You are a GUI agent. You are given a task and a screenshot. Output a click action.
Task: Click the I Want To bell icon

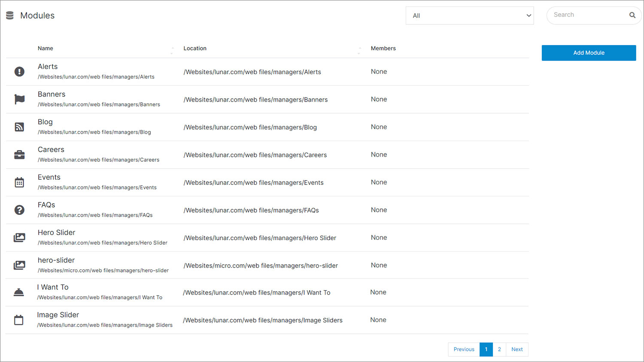pyautogui.click(x=19, y=292)
